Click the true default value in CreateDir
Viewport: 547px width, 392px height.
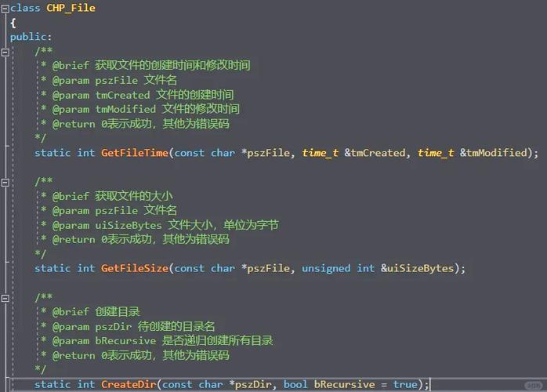pyautogui.click(x=405, y=384)
